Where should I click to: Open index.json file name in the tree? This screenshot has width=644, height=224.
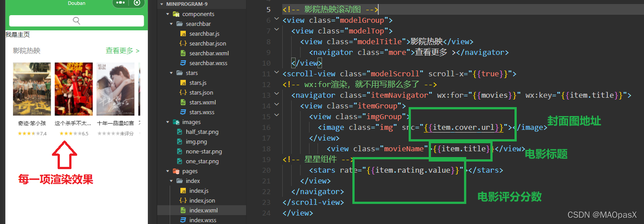pyautogui.click(x=202, y=200)
